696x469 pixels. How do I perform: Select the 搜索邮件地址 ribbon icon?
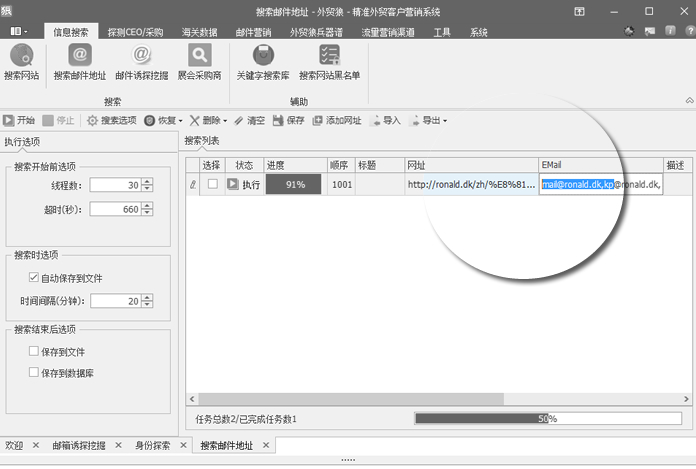[79, 62]
